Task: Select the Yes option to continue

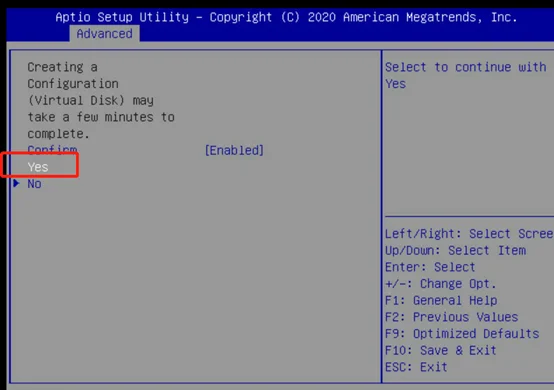Action: coord(38,167)
